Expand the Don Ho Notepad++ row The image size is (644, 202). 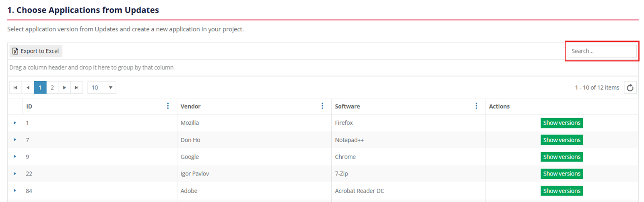click(x=15, y=140)
